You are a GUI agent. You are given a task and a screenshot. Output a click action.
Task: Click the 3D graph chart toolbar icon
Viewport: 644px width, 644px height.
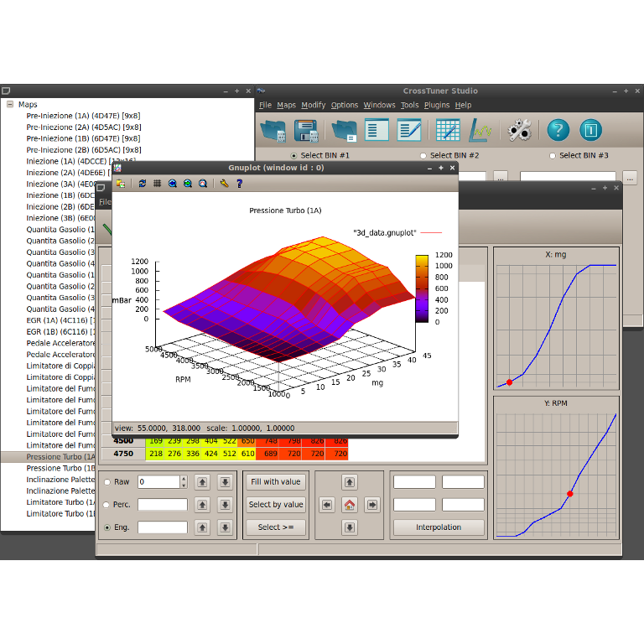click(x=480, y=131)
